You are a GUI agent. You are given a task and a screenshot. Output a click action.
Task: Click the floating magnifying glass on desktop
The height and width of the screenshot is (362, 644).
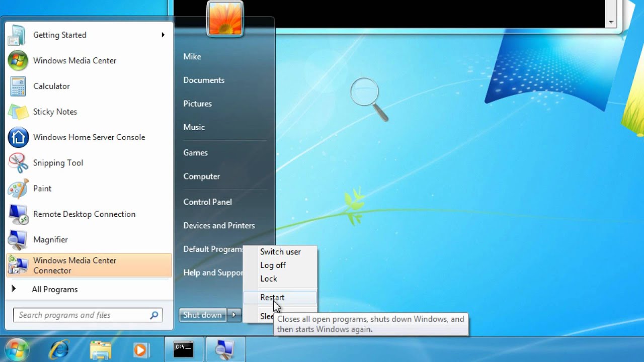(x=369, y=99)
